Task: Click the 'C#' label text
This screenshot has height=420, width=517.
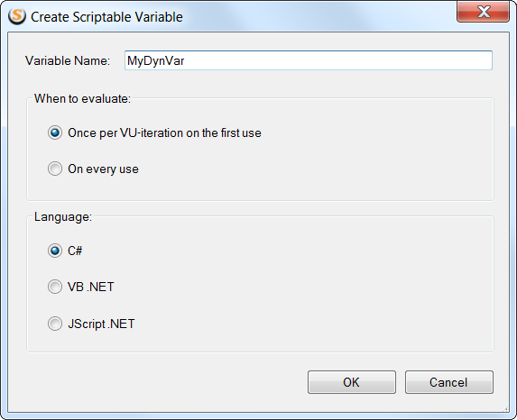Action: (x=75, y=251)
